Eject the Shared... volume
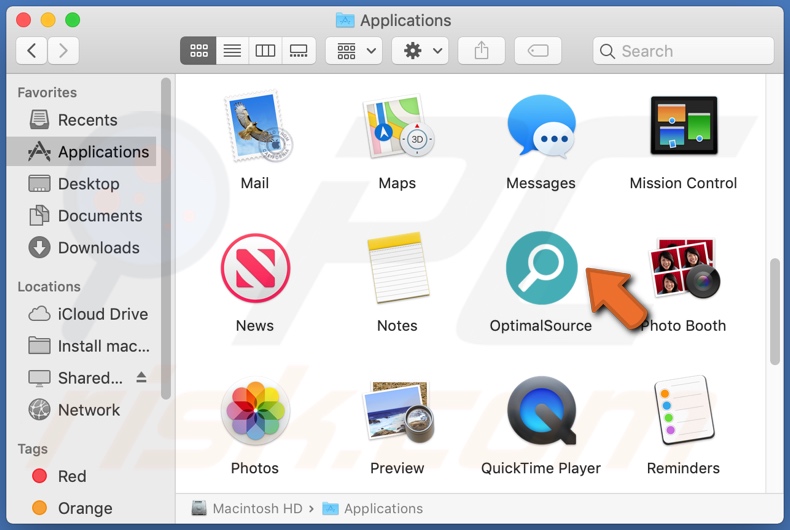 click(x=142, y=377)
